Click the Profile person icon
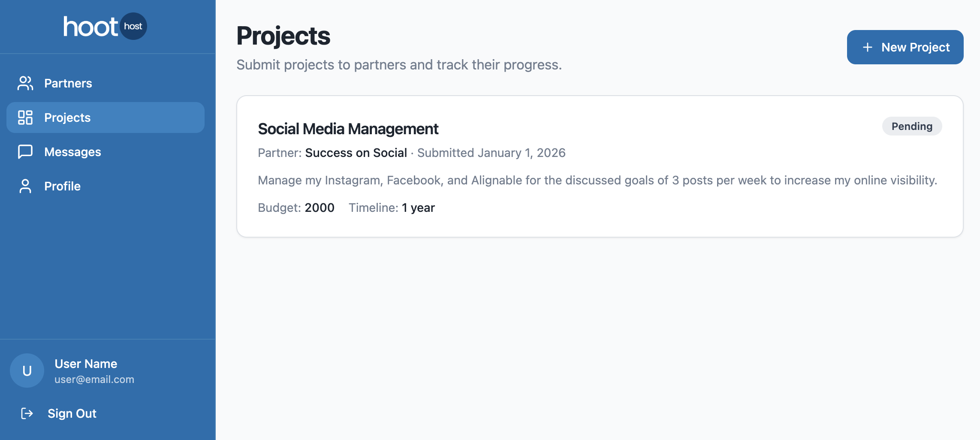Screen dimensions: 980x440 click(25, 186)
